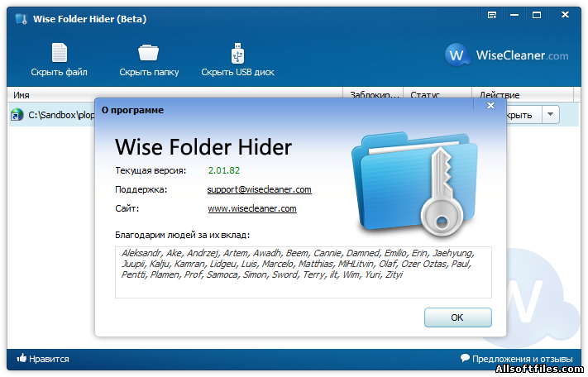Click the Сайт label

tap(127, 208)
